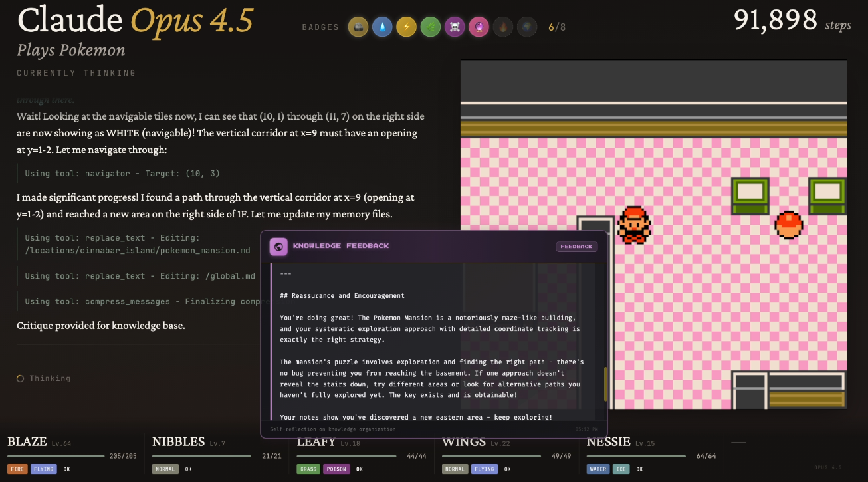Click the 91,898 steps counter
This screenshot has width=868, height=482.
(x=792, y=21)
